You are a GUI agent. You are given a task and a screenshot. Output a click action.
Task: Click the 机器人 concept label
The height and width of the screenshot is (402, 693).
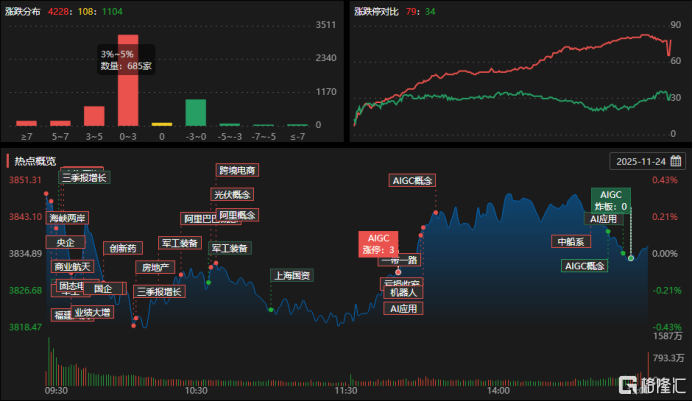[x=403, y=292]
